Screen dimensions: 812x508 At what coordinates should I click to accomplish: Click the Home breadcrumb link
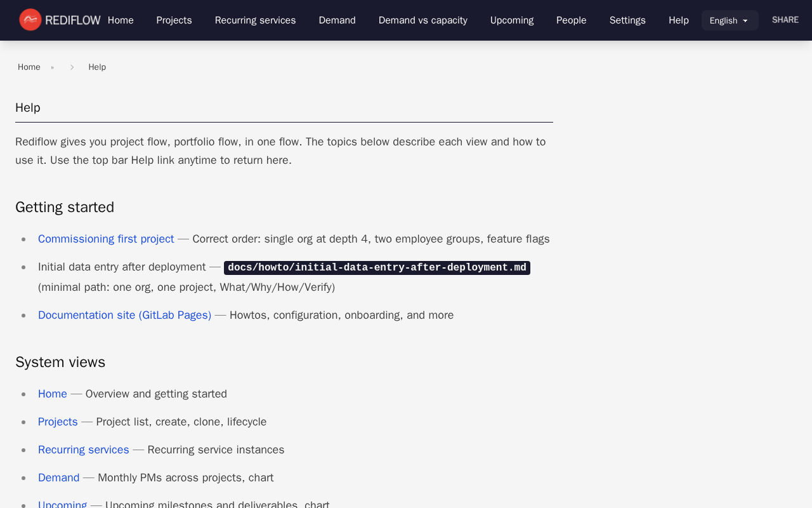pyautogui.click(x=29, y=67)
